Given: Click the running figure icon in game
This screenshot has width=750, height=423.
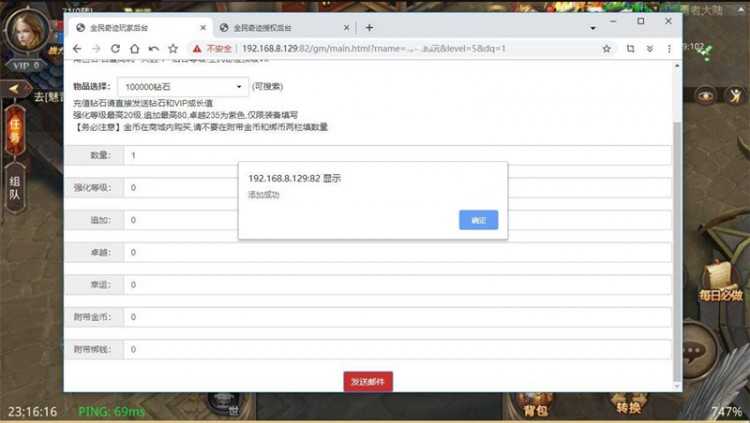Looking at the screenshot, I should tap(736, 95).
